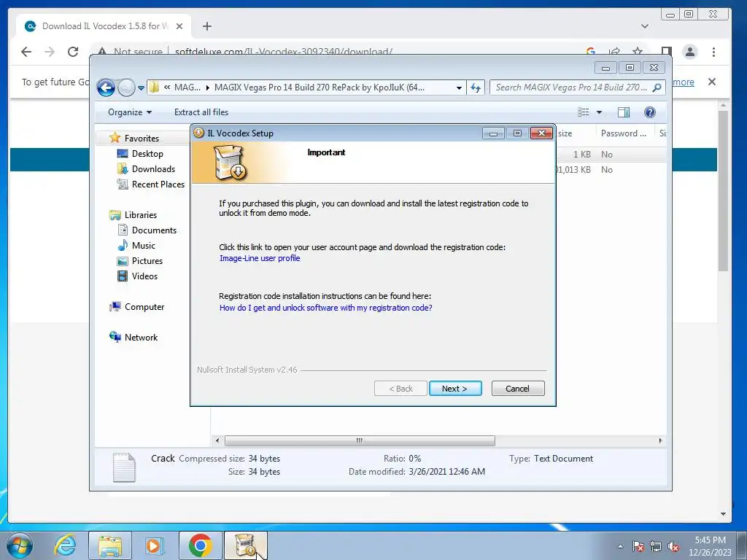
Task: Select Downloads in Favorites
Action: pos(153,169)
